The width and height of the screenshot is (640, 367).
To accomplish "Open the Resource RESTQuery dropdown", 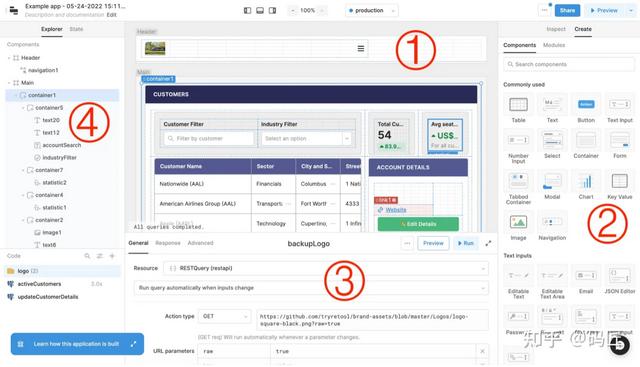I will (x=326, y=268).
